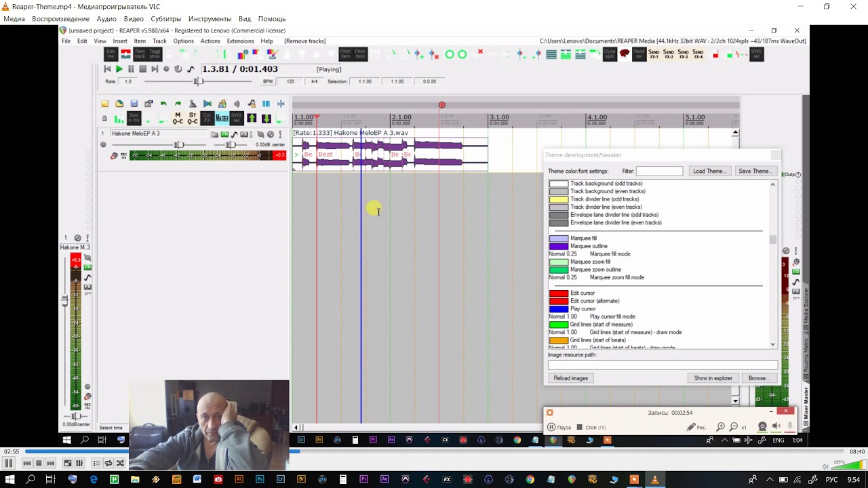
Task: Click the VLC seek progress bar
Action: 435,451
